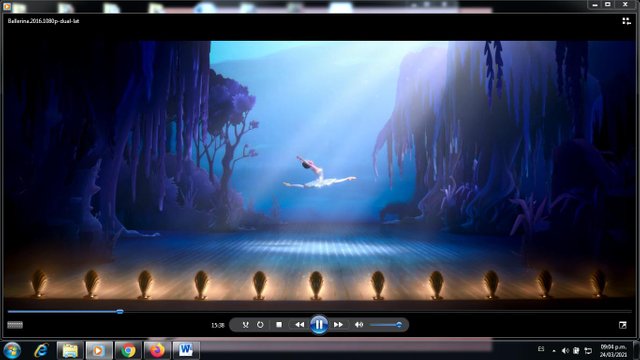Open the Windows Start menu
The image size is (640, 360).
click(12, 350)
